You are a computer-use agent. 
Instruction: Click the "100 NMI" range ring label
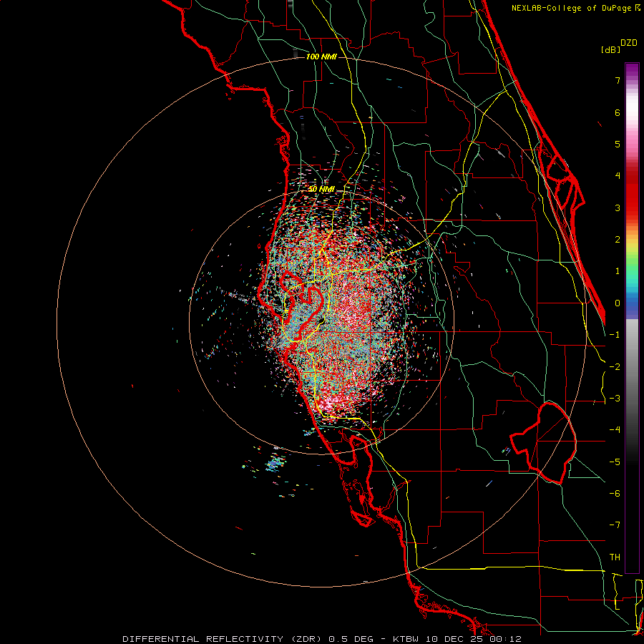tap(321, 57)
